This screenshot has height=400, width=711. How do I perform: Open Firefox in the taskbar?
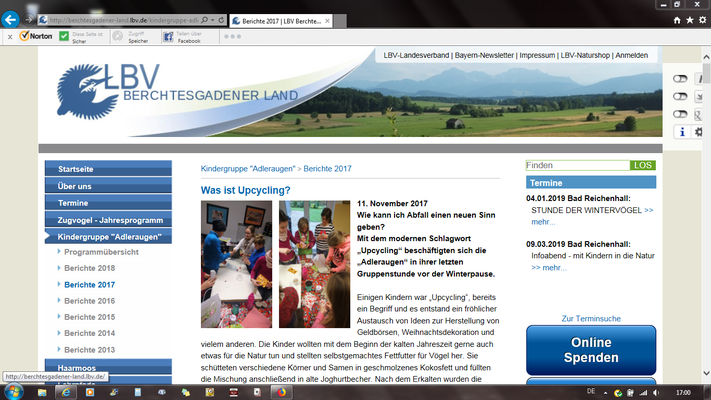point(282,392)
